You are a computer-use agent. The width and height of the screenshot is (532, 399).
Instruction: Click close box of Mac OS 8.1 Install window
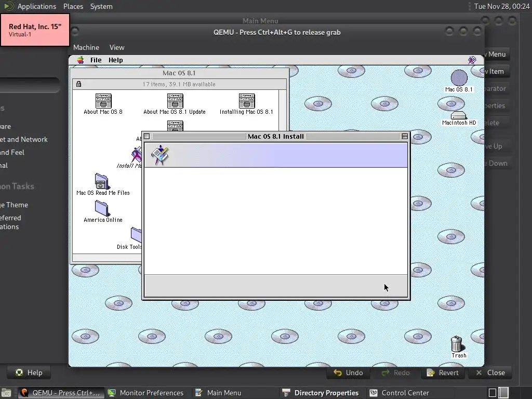147,137
